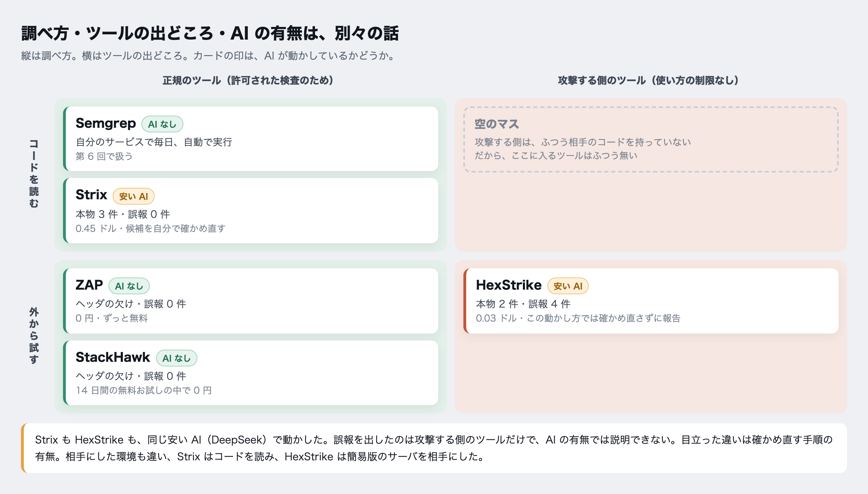Click the text '0.45 ドル・候補を自分で確かめ直す'

[150, 228]
